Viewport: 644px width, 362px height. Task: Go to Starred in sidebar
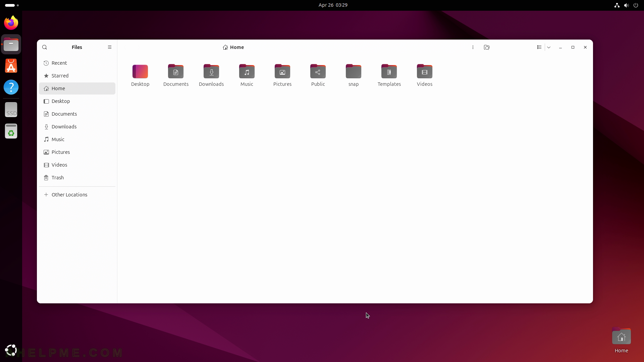click(77, 76)
